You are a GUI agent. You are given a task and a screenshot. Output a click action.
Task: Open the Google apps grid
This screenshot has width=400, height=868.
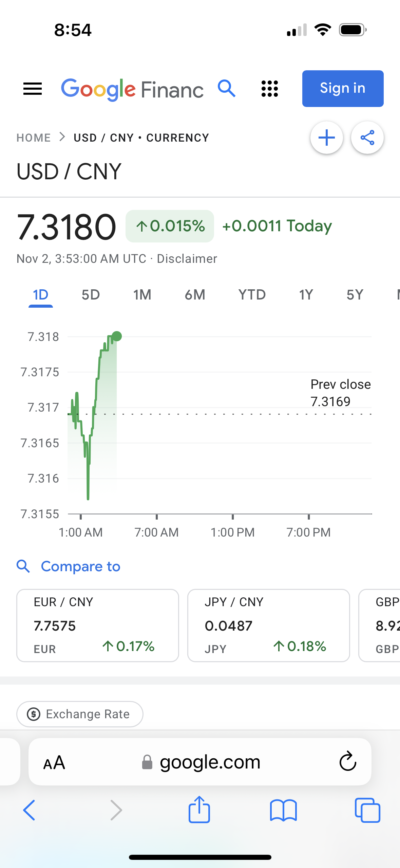[x=270, y=89]
